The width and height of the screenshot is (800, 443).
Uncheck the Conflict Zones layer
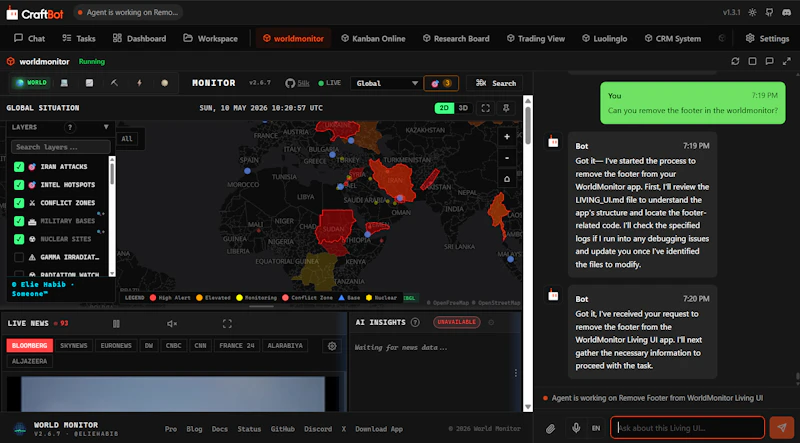[x=19, y=203]
